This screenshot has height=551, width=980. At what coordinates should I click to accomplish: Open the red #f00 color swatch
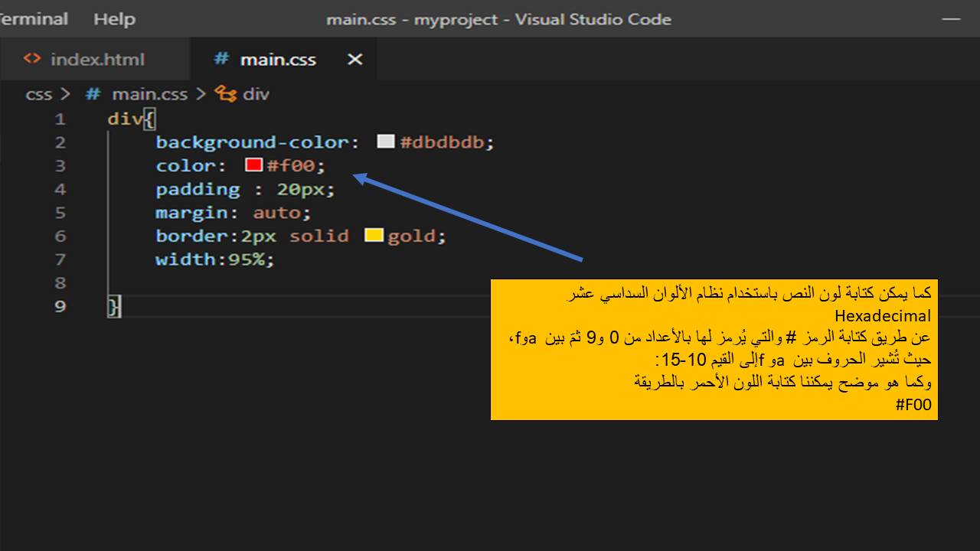[x=253, y=165]
